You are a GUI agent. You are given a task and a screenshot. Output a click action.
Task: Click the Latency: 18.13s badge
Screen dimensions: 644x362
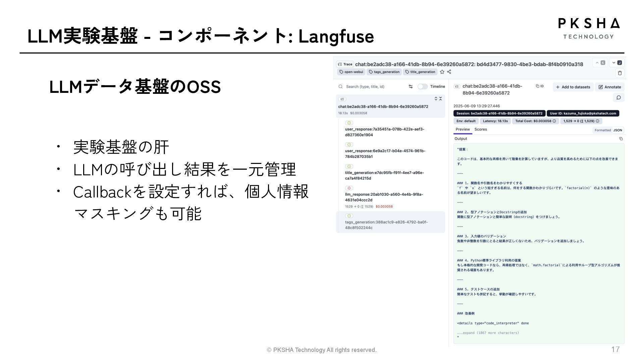pyautogui.click(x=495, y=121)
